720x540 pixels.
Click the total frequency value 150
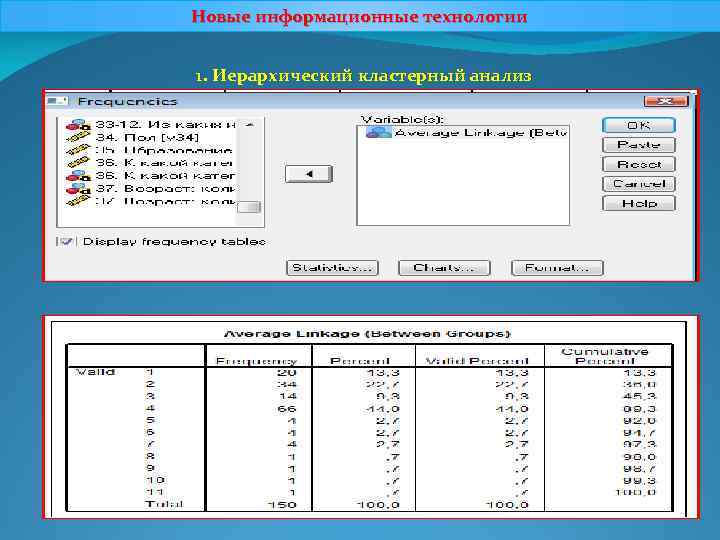[282, 505]
